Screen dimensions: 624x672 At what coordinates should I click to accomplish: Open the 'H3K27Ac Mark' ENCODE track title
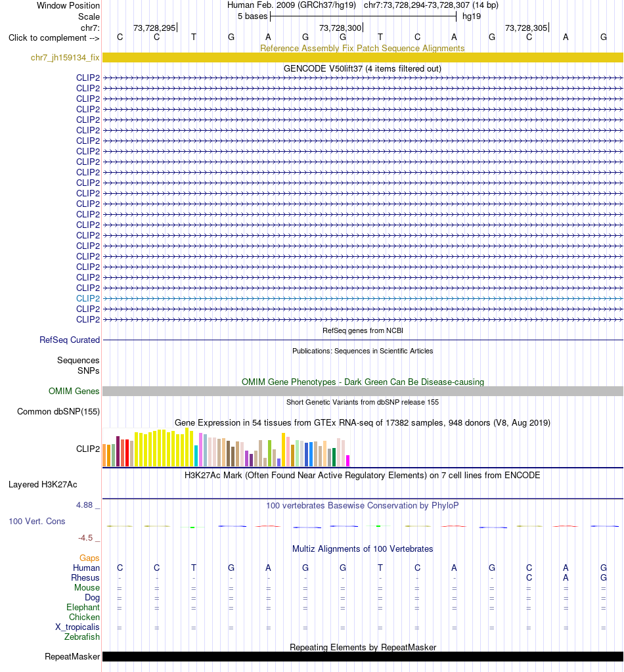pyautogui.click(x=363, y=476)
